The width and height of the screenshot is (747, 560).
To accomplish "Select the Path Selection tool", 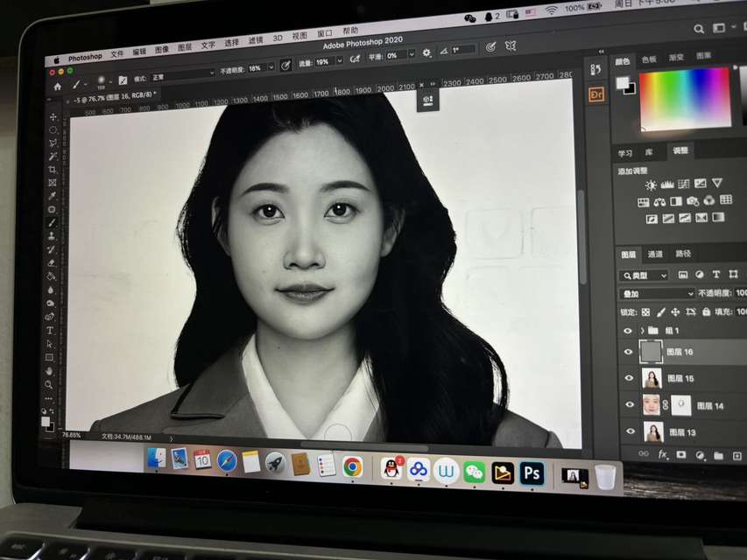I will click(x=50, y=344).
